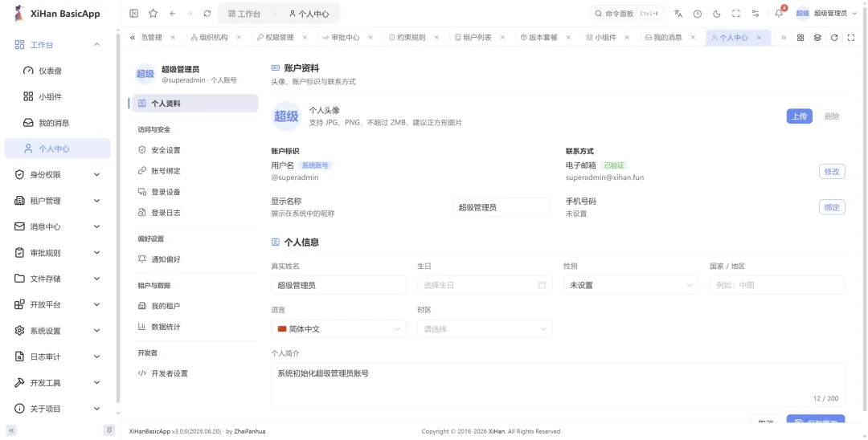The height and width of the screenshot is (440, 868).
Task: Go back with the left arrow icon
Action: (x=173, y=14)
